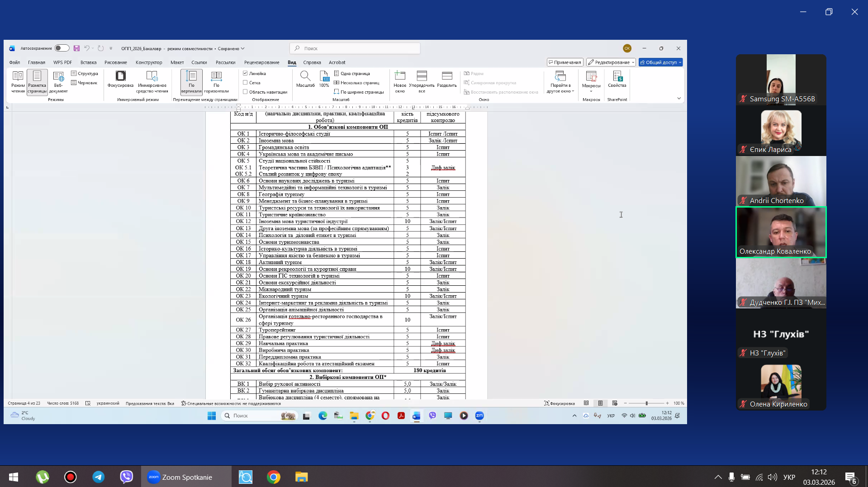
Task: Open the Масштаб zoom dialog
Action: 305,79
